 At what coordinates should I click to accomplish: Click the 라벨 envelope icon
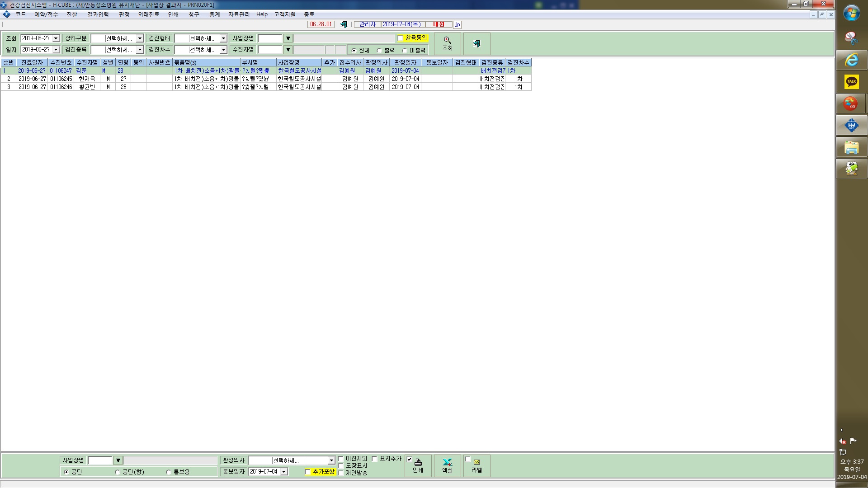tap(476, 466)
